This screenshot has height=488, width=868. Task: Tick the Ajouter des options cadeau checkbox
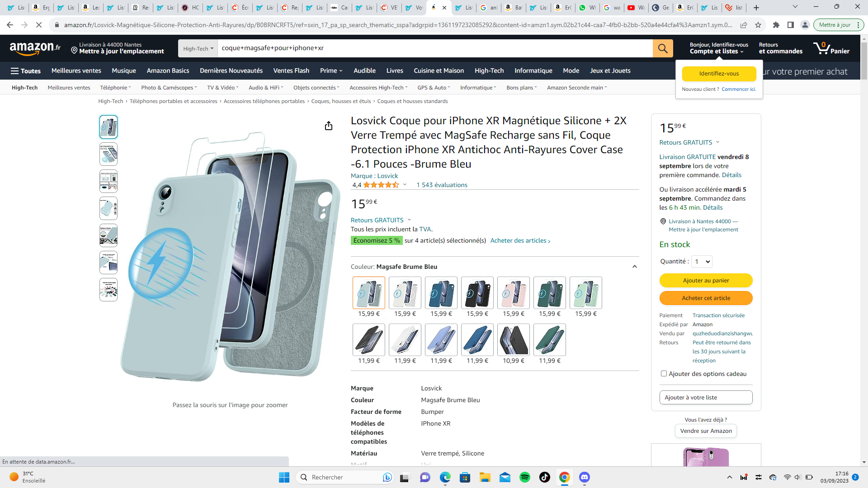pos(664,374)
